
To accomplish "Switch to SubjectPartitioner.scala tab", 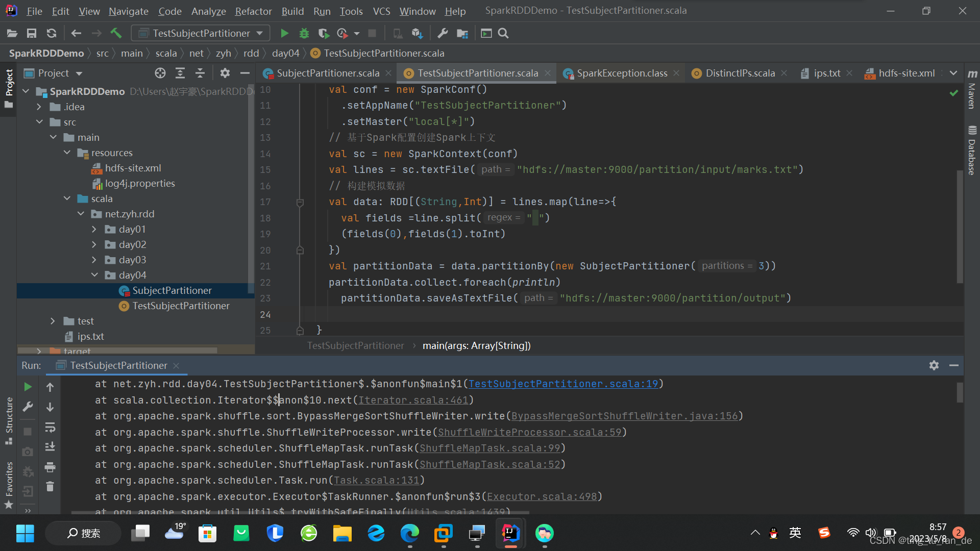I will 327,73.
